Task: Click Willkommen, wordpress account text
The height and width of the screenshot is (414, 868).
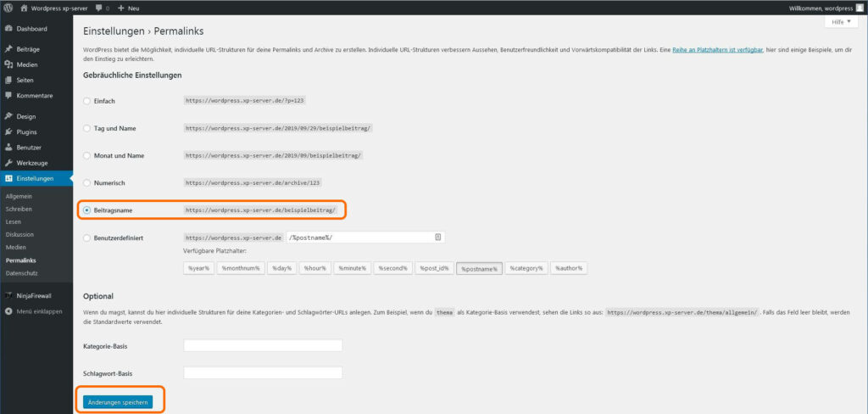Action: pyautogui.click(x=821, y=8)
